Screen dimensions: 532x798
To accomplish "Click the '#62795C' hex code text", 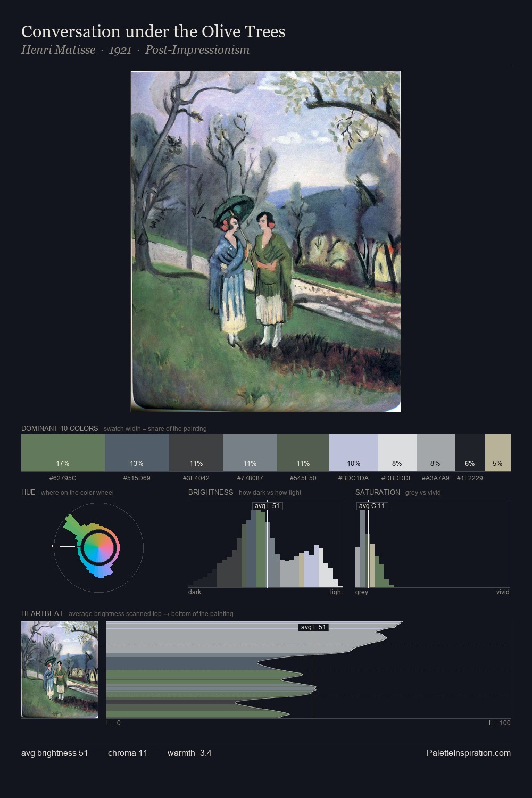I will (x=63, y=478).
